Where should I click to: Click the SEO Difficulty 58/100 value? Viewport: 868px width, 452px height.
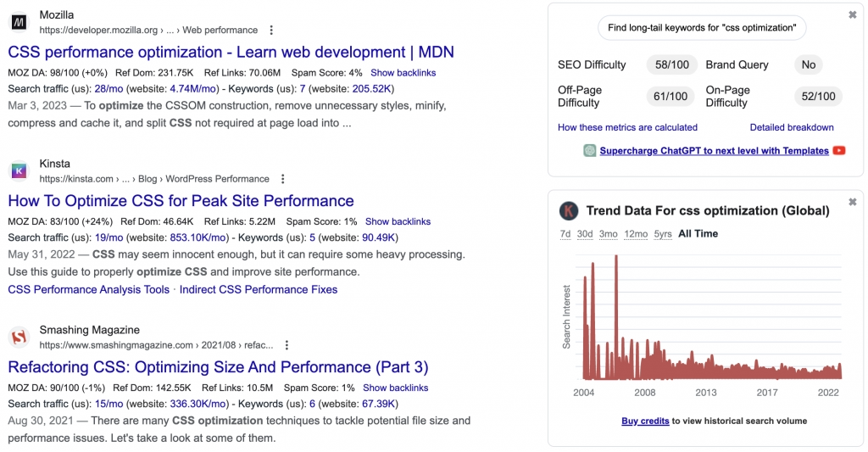point(672,64)
